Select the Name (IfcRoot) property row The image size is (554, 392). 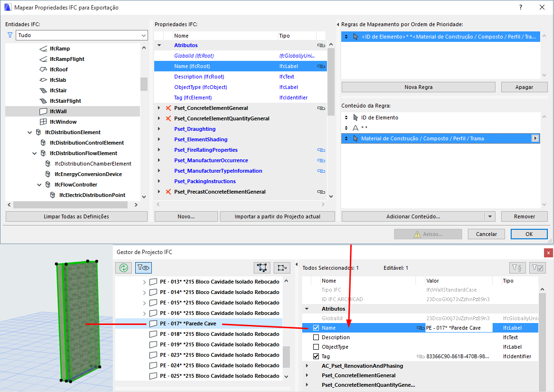coord(240,66)
